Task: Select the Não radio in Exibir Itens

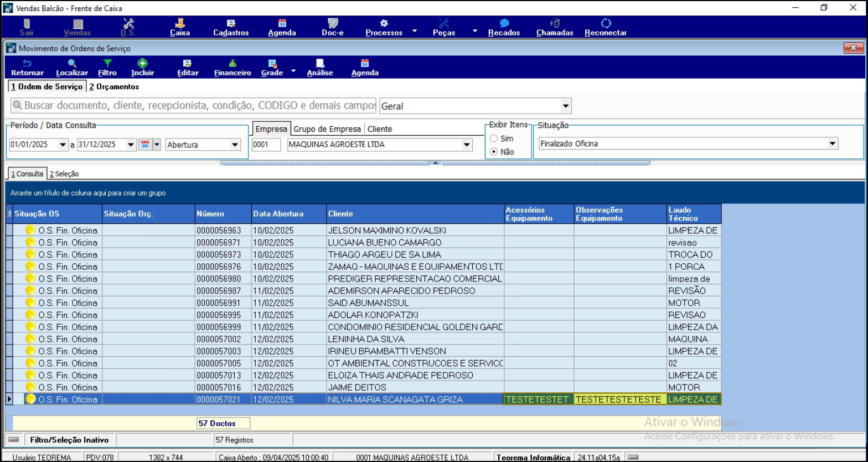Action: [494, 152]
